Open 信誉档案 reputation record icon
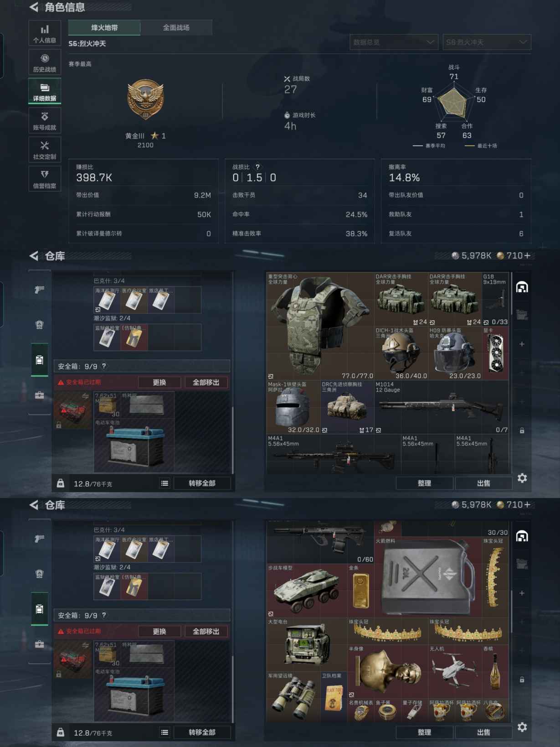This screenshot has height=747, width=560. [45, 179]
